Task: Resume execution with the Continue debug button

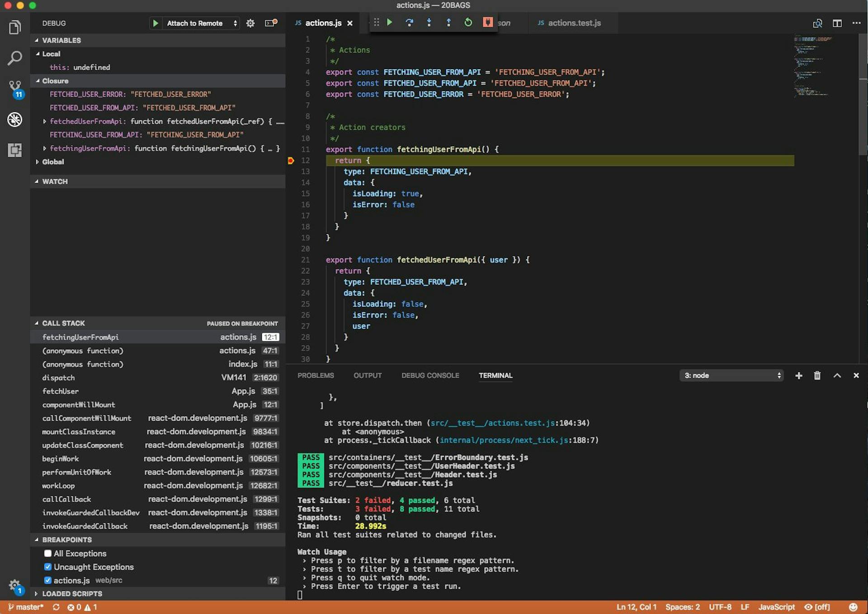Action: pos(390,22)
